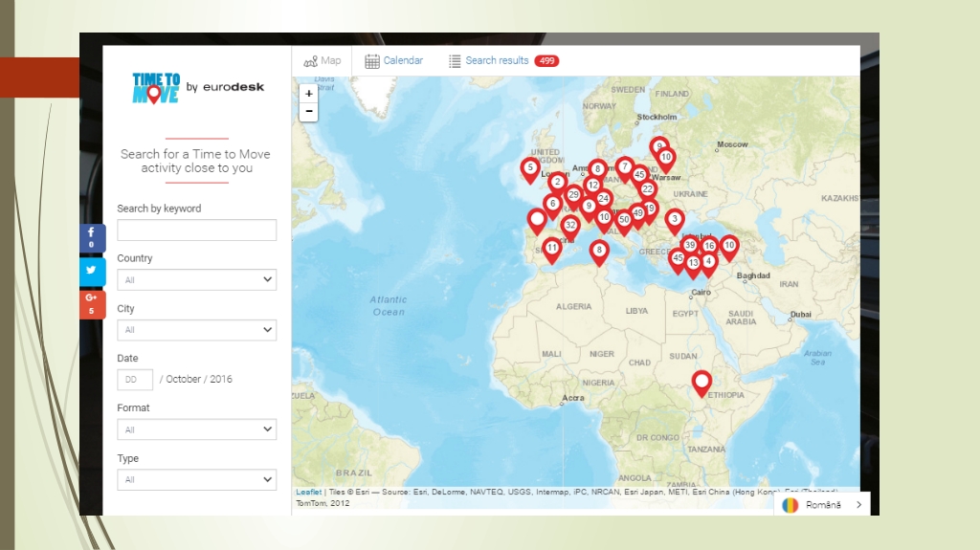
Task: Zoom out on the map
Action: [308, 112]
